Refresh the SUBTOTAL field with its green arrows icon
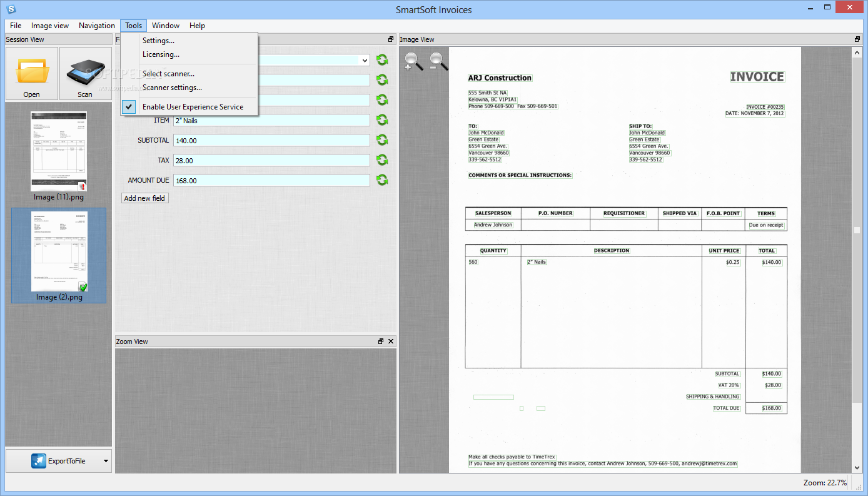The width and height of the screenshot is (868, 496). tap(382, 140)
